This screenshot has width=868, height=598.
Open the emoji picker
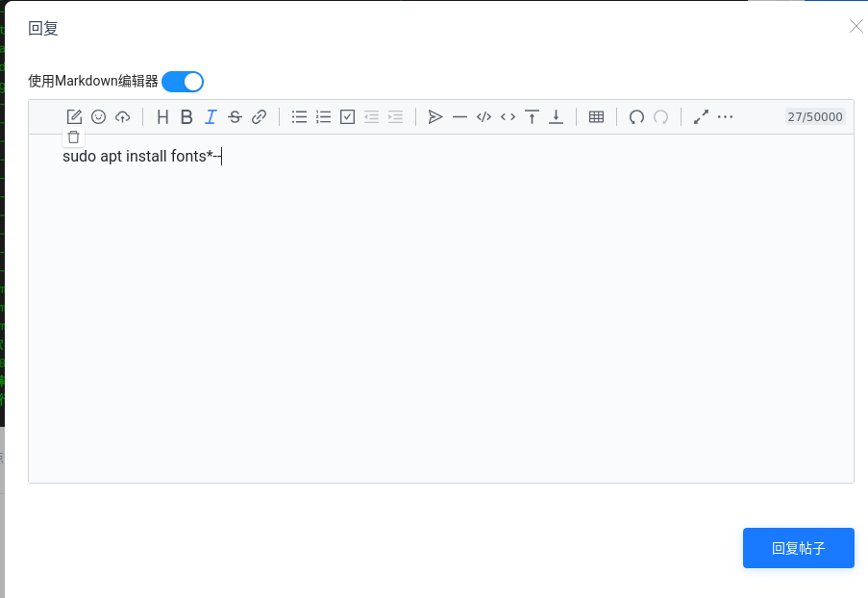[99, 117]
